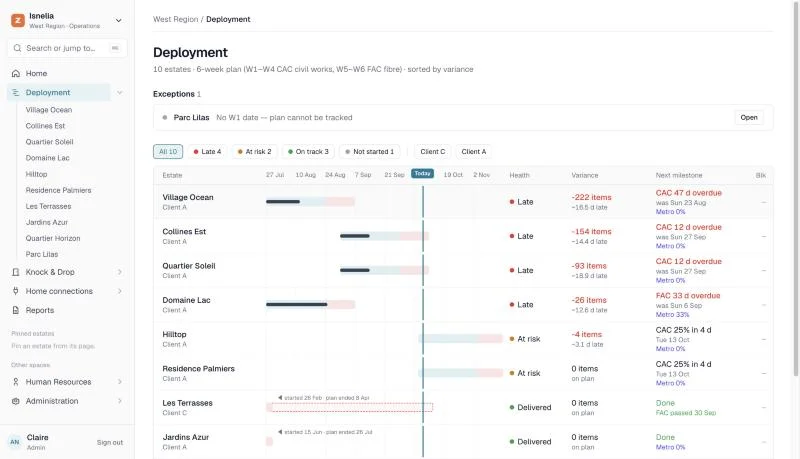The image size is (800, 459).
Task: Open Les Terrasses in the sidebar
Action: click(x=48, y=206)
